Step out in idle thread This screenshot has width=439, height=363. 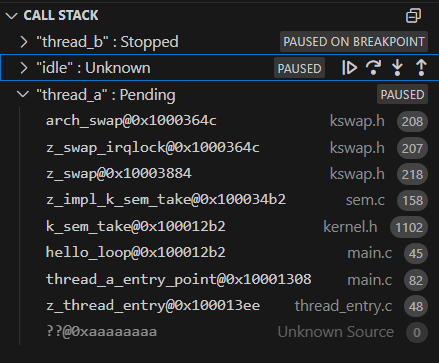tap(421, 68)
